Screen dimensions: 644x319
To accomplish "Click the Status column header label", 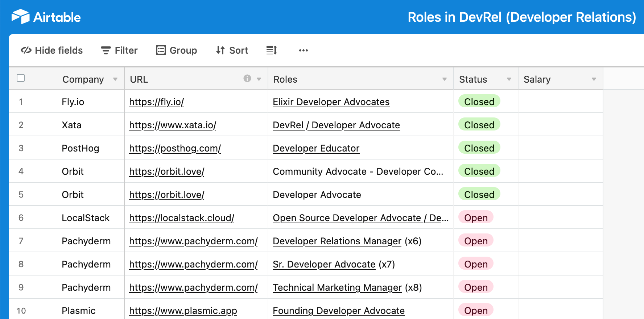I will [x=473, y=79].
